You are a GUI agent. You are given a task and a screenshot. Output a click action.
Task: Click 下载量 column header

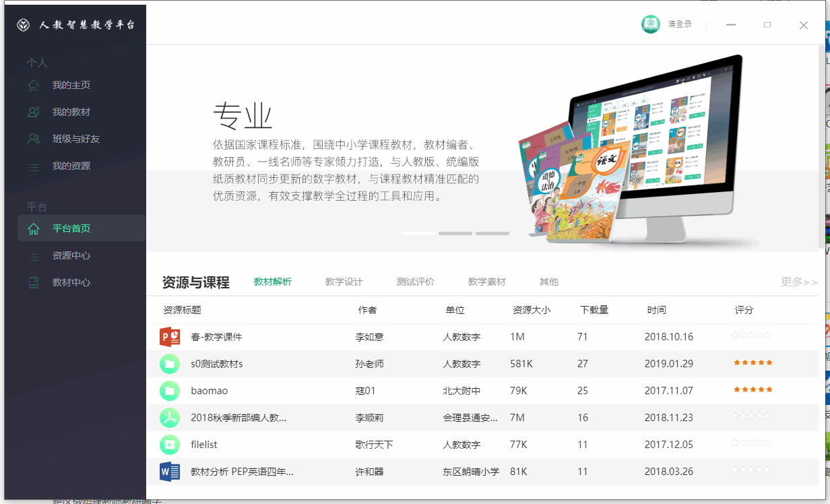[594, 310]
